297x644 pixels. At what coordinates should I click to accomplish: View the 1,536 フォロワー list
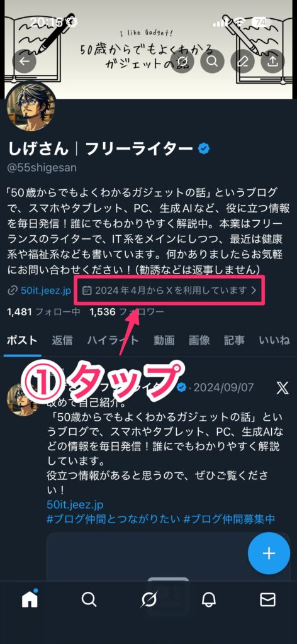(126, 312)
